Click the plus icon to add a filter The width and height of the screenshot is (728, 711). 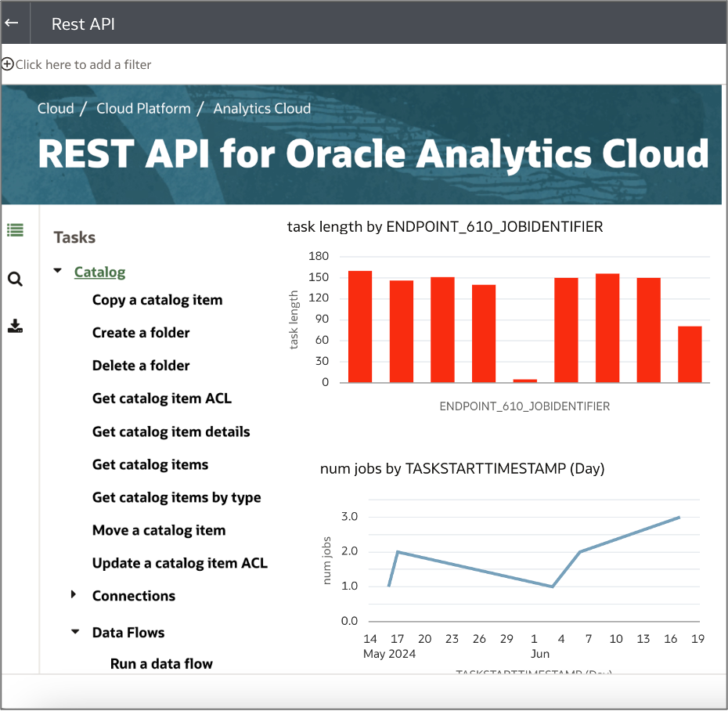(x=8, y=64)
